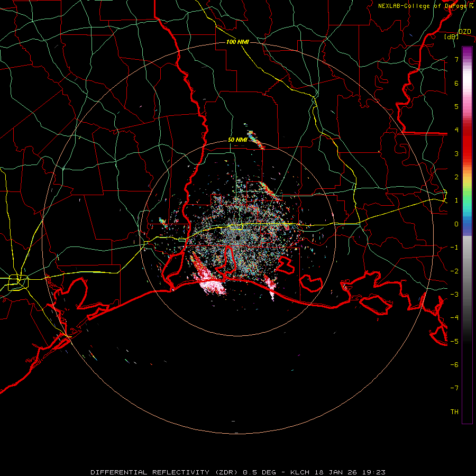Click the 0 value on the color scale
Image resolution: width=476 pixels, height=476 pixels.
tap(456, 224)
